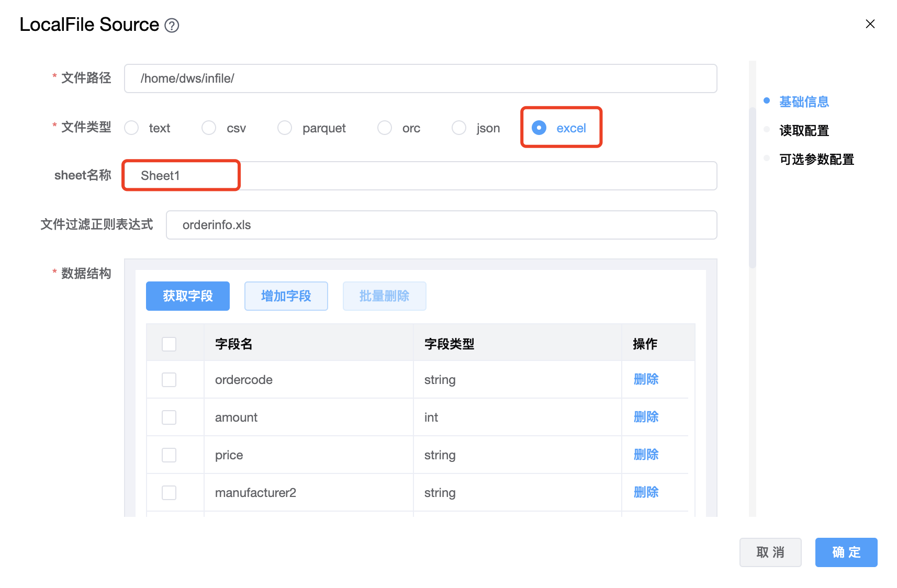Select json file type radio
Screen dimensions: 897x588
click(x=459, y=128)
